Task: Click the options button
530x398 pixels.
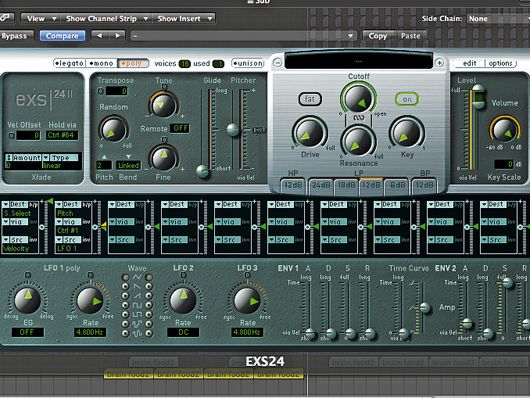Action: click(500, 63)
